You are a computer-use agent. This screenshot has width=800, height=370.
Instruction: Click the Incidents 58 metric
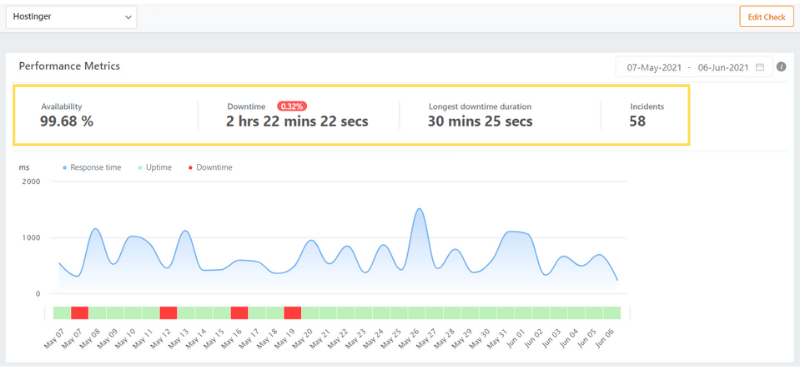pyautogui.click(x=647, y=115)
